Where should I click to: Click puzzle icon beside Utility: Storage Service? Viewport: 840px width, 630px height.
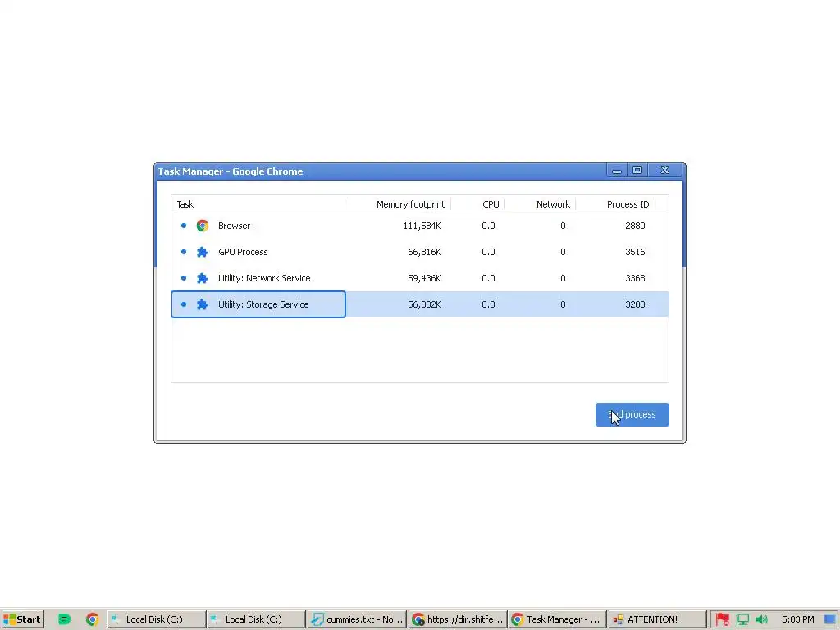202,304
